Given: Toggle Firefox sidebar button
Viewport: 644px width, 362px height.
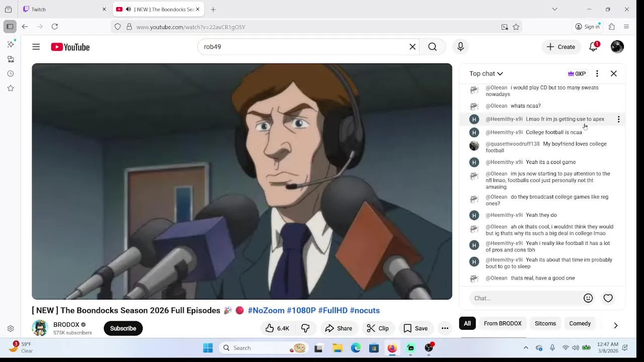Looking at the screenshot, I should coord(10,27).
